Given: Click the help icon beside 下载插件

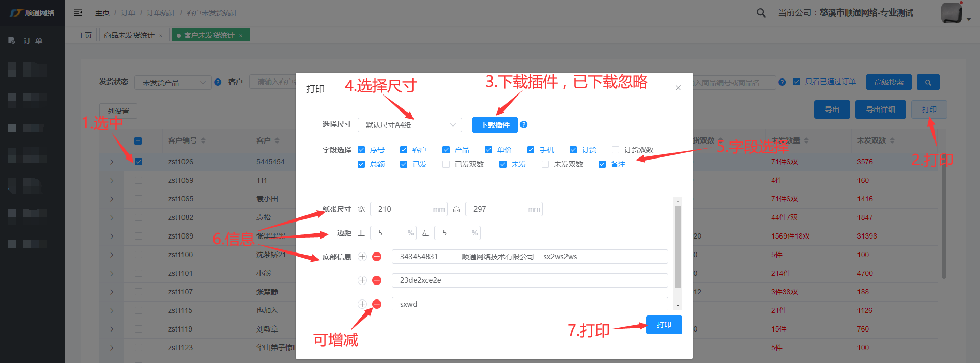Looking at the screenshot, I should pyautogui.click(x=524, y=124).
